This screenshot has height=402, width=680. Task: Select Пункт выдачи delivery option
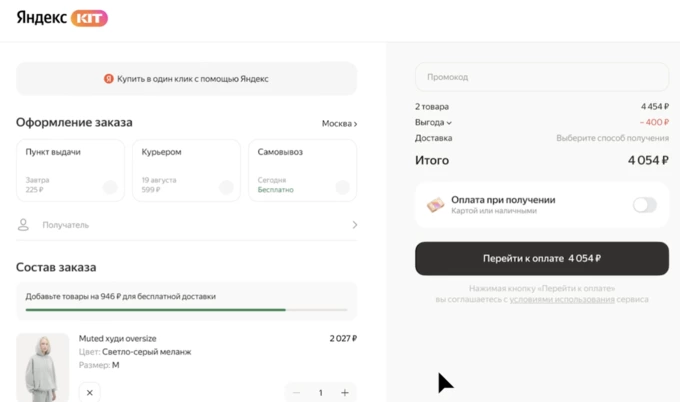70,170
